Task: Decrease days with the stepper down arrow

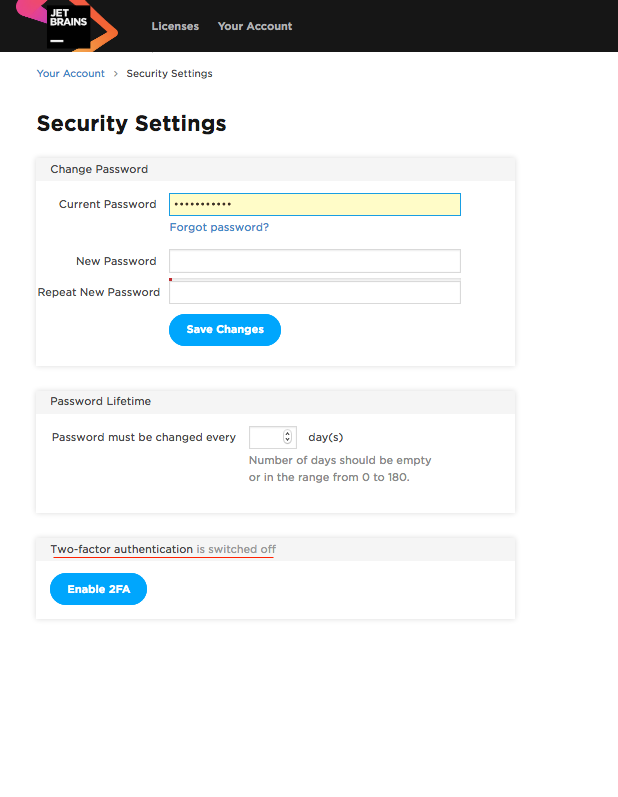Action: (288, 441)
